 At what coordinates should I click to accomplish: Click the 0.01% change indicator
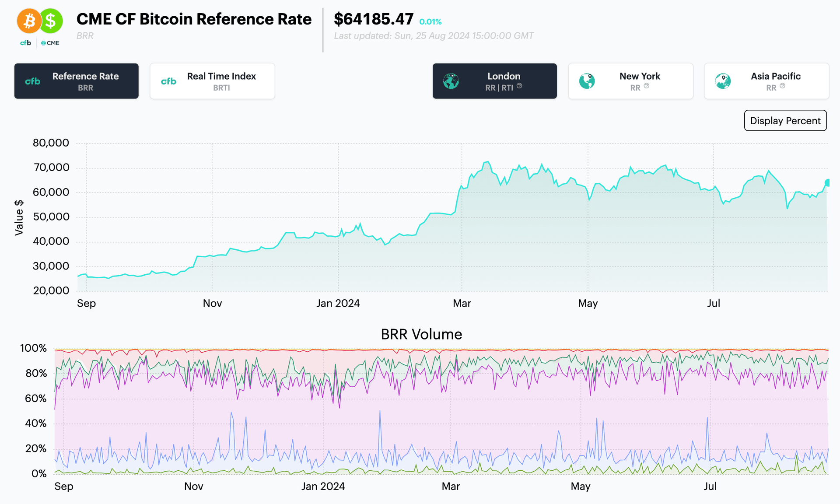click(x=430, y=22)
